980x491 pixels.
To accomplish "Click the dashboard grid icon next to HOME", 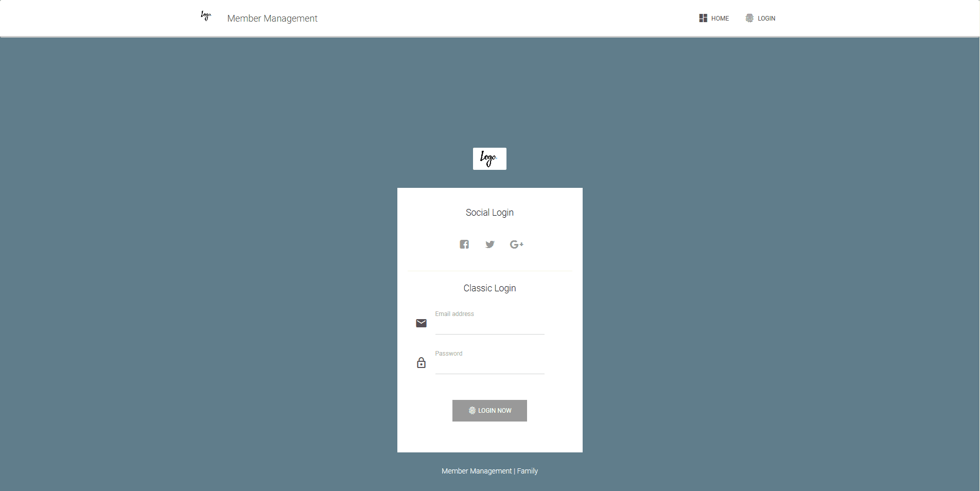I will pos(703,18).
